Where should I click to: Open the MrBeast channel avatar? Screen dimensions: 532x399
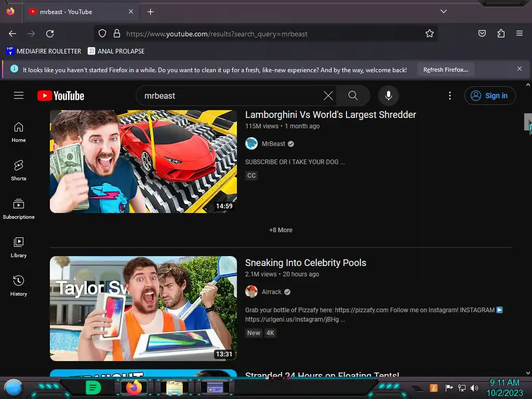251,143
